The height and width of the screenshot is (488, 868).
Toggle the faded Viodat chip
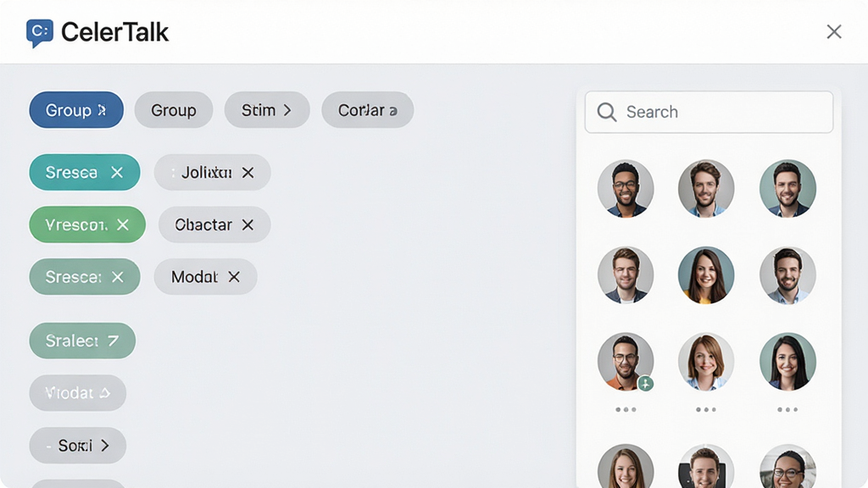pos(77,393)
